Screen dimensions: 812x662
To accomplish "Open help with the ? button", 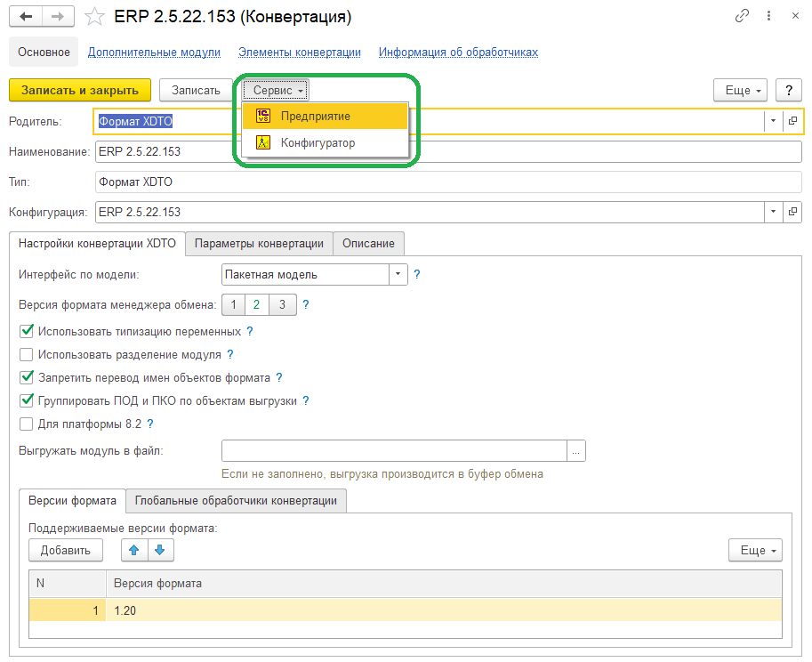I will (789, 90).
